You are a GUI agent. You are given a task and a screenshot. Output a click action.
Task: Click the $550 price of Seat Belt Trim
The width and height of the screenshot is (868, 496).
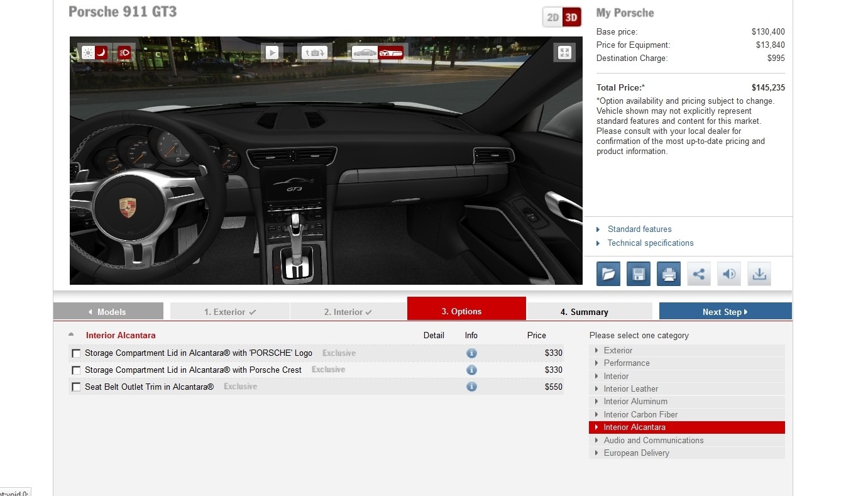(554, 387)
